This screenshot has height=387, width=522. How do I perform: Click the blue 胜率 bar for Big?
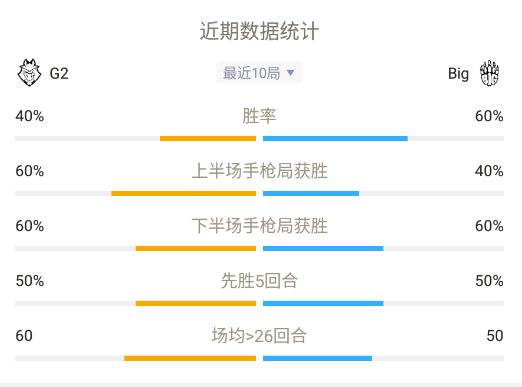(335, 138)
